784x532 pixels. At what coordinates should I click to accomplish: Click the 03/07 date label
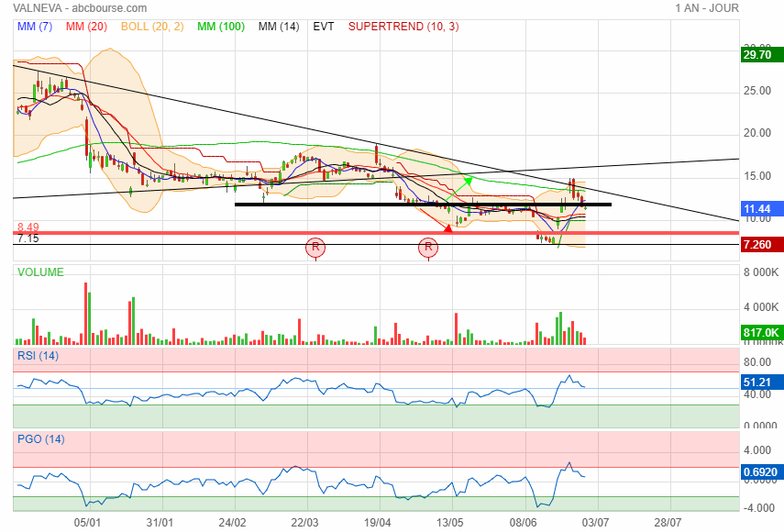coord(595,523)
